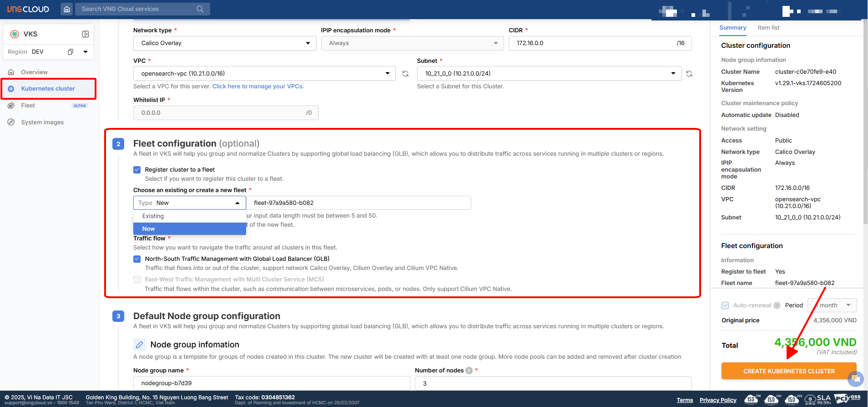Click the search magnifier icon
The image size is (868, 407).
[x=200, y=9]
